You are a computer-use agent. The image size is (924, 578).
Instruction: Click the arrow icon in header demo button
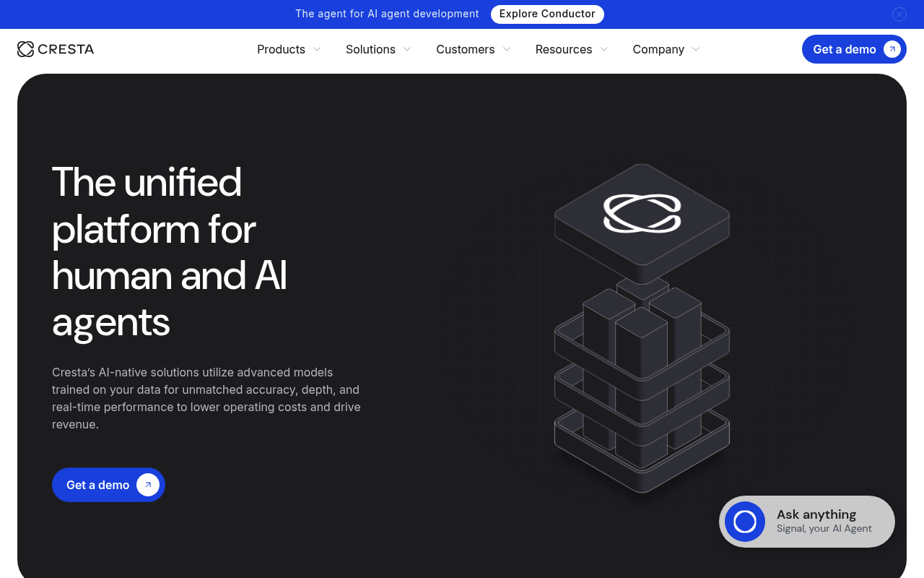point(892,49)
